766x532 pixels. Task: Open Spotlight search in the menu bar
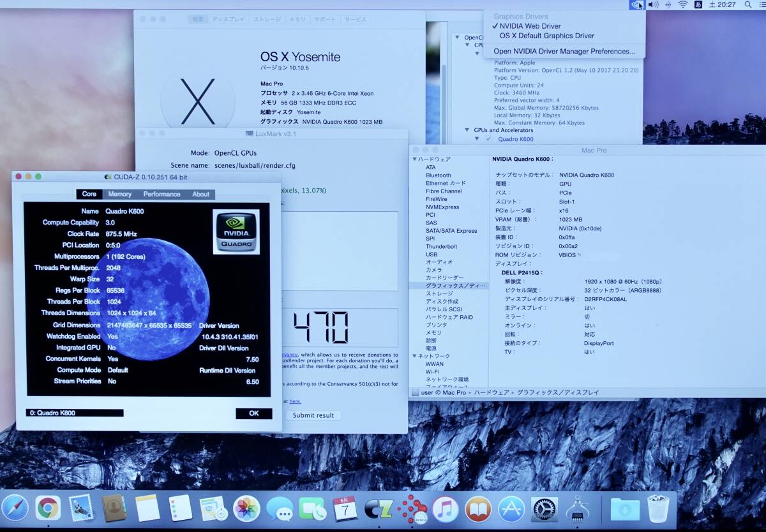click(747, 4)
